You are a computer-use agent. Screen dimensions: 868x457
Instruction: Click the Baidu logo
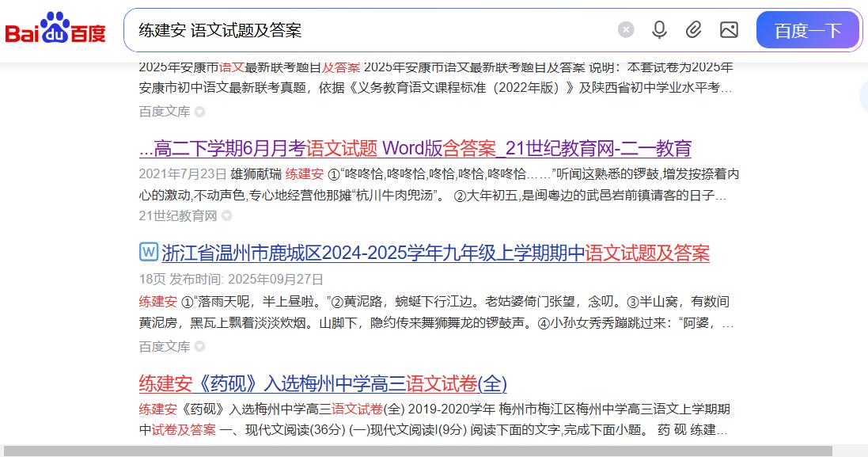(55, 31)
